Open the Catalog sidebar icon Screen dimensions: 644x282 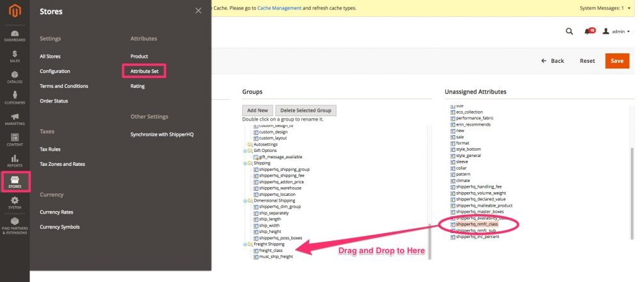(14, 77)
